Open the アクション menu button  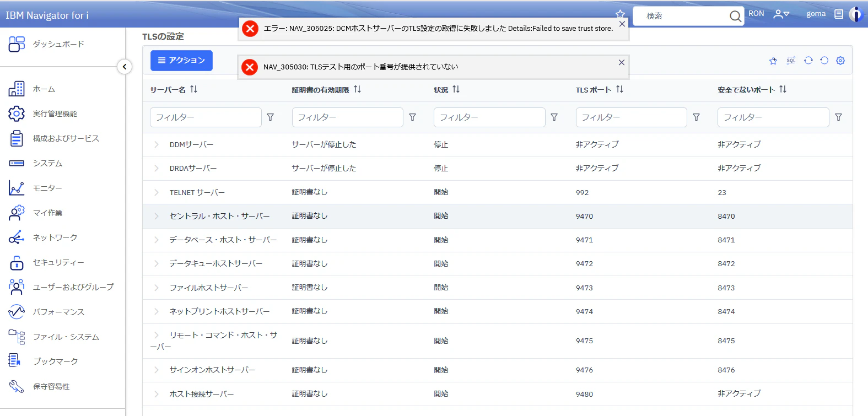click(181, 61)
